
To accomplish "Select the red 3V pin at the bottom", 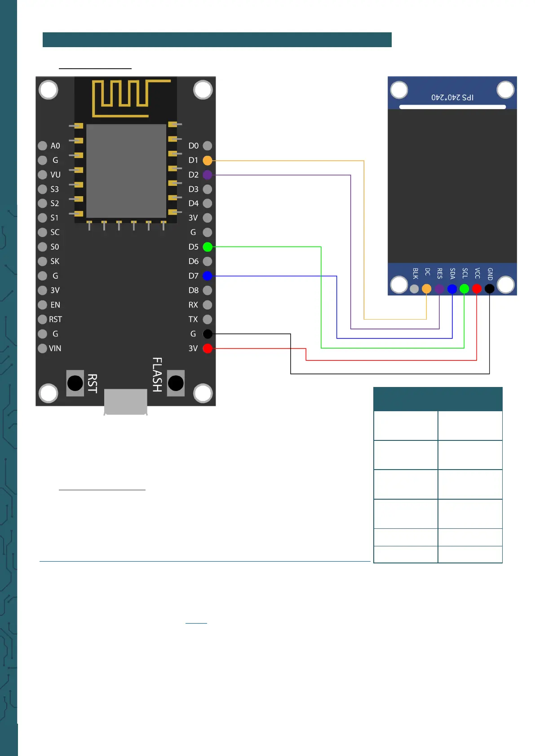I will coord(208,348).
